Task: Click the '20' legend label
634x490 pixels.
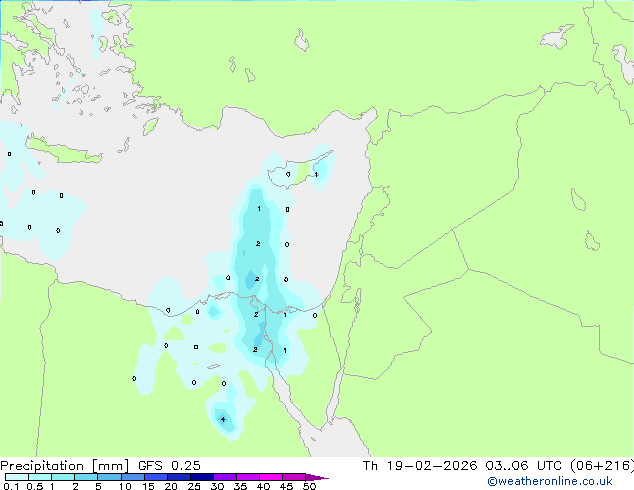Action: click(171, 486)
